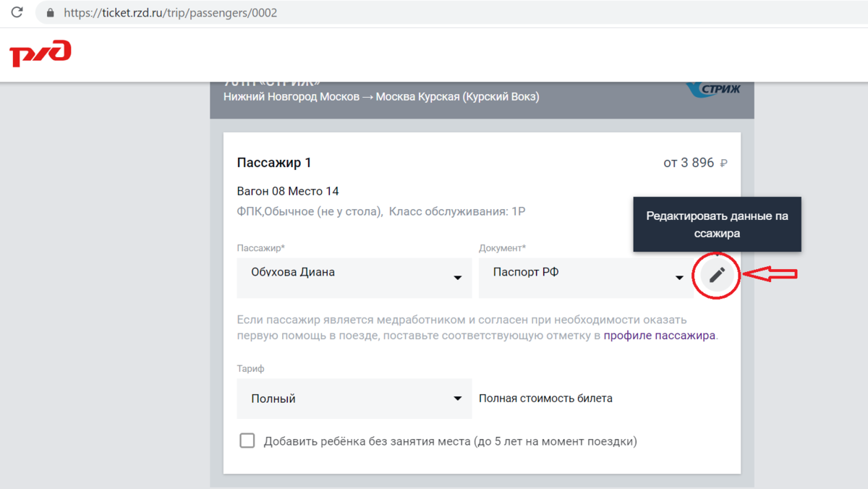Click the pencil icon to edit passenger data

coord(716,275)
